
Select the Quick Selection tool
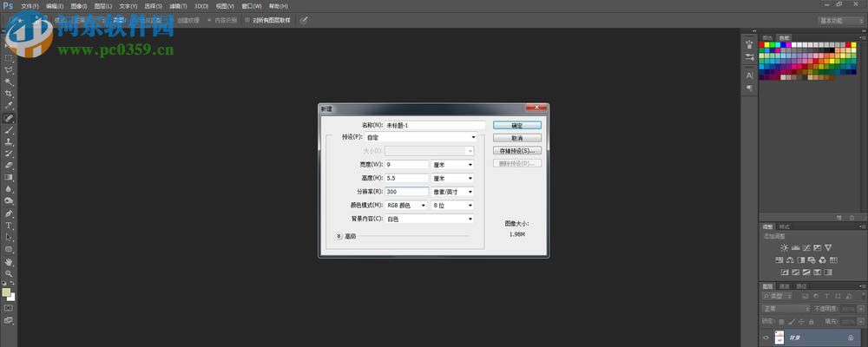click(x=9, y=82)
